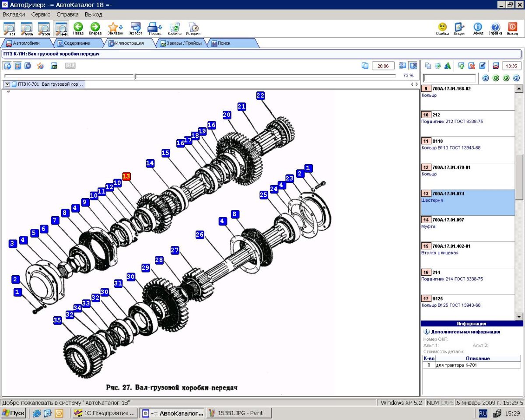
Task: Toggle parts list panel on right side layout
Action: [x=413, y=66]
